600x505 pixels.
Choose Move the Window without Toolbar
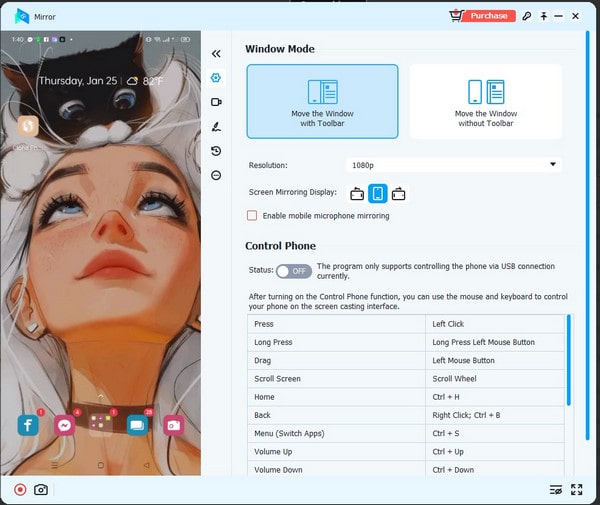coord(485,101)
